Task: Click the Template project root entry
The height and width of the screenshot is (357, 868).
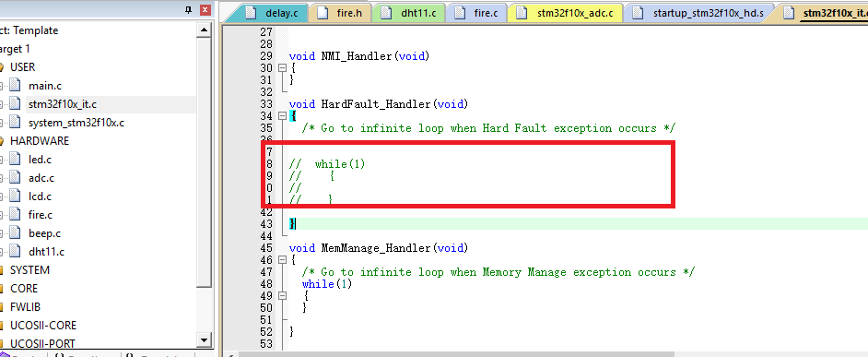Action: click(29, 30)
